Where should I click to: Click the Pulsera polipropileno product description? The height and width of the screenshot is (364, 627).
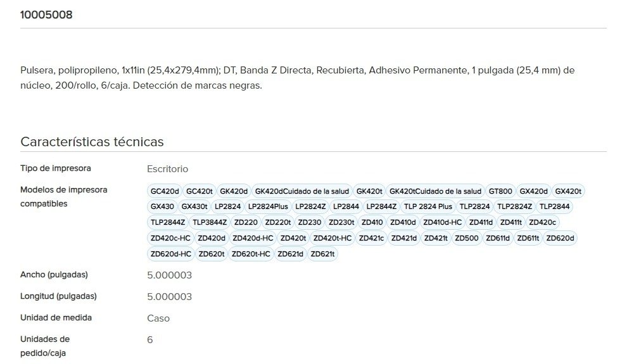tap(298, 77)
